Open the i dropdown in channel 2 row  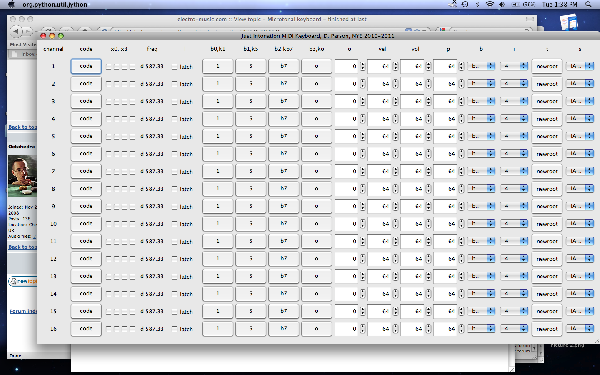(514, 83)
